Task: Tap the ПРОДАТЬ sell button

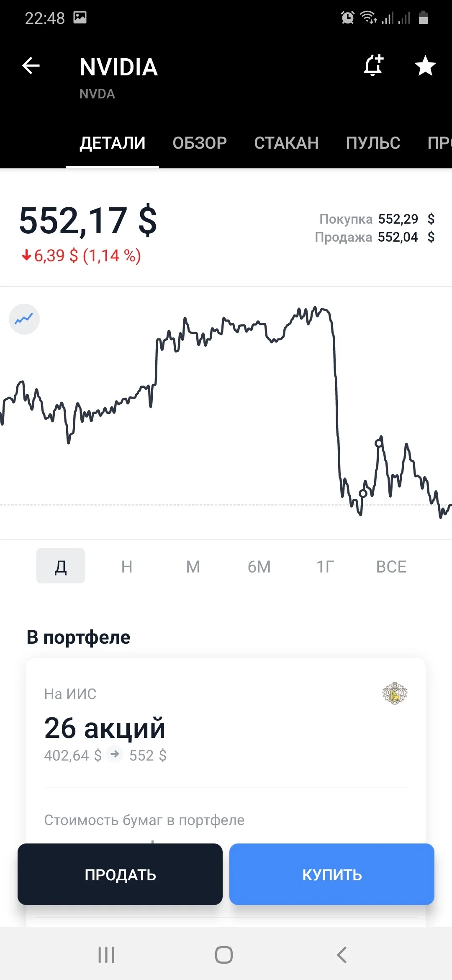Action: point(120,874)
